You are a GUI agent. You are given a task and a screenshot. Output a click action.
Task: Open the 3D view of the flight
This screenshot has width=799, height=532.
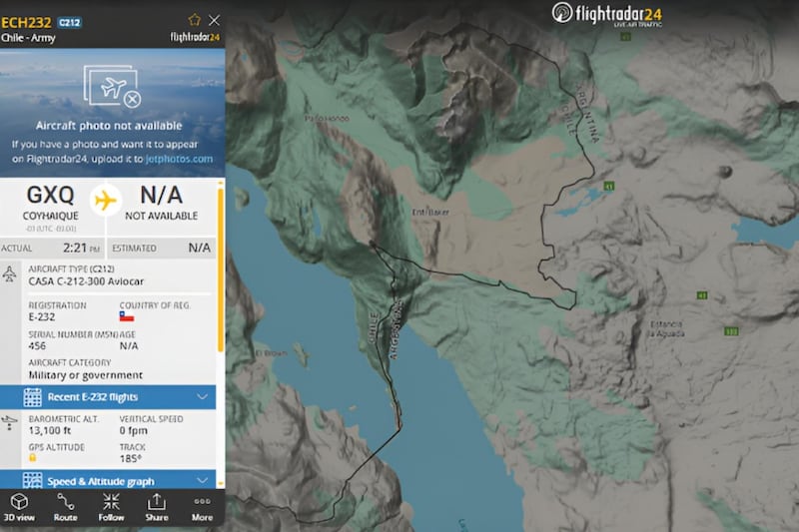point(19,506)
